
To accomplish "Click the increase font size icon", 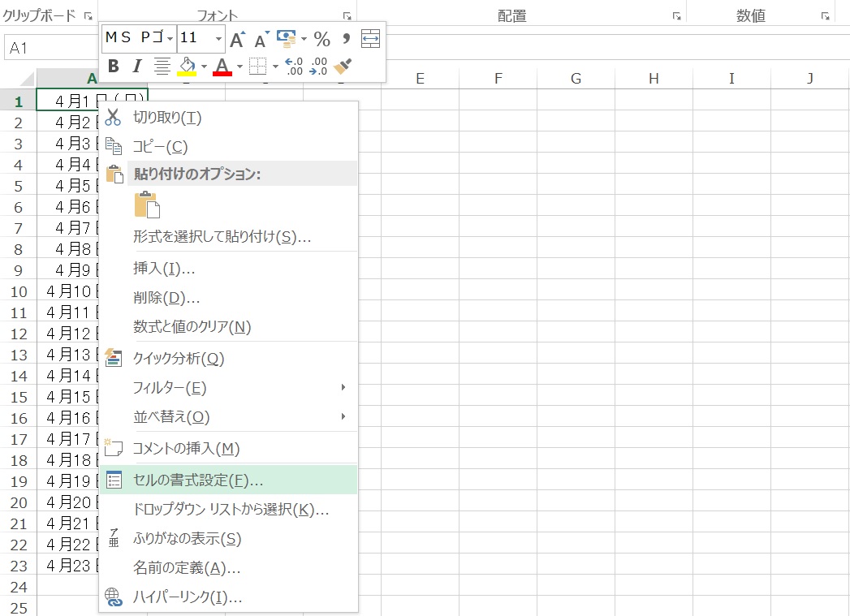I will (x=237, y=38).
